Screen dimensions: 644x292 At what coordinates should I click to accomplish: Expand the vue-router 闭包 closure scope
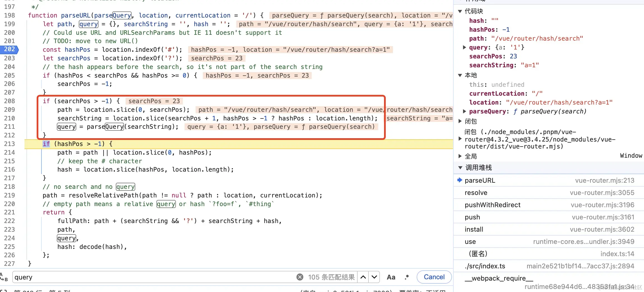point(460,138)
